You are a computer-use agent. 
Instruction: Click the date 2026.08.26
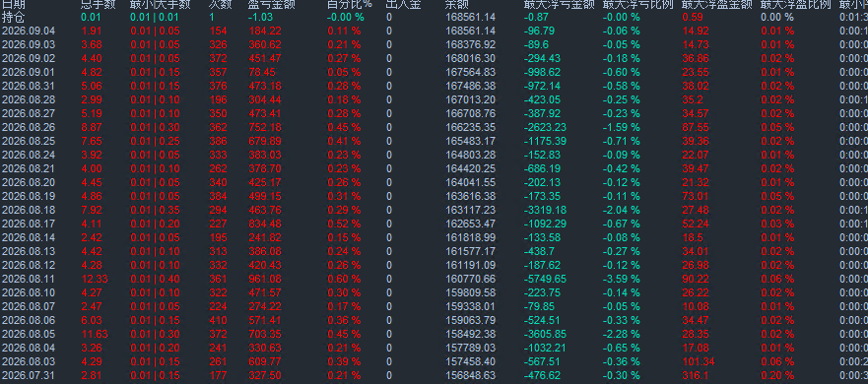[x=29, y=127]
